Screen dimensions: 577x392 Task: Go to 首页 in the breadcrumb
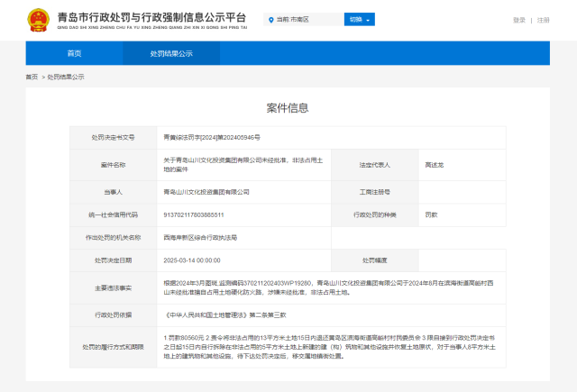[32, 77]
